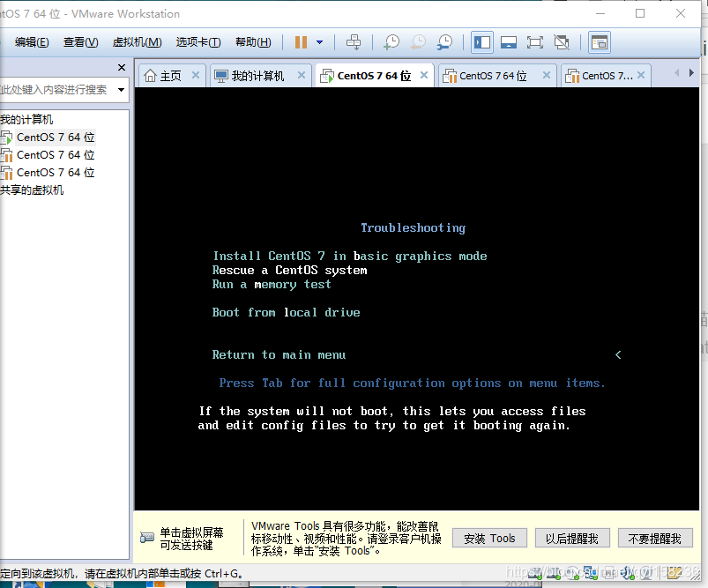Send Ctrl+Alt+Del to the virtual machine

point(354,42)
